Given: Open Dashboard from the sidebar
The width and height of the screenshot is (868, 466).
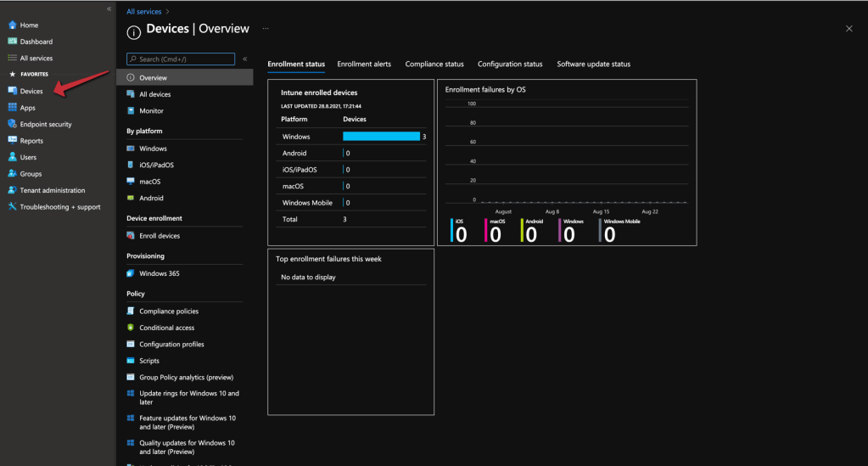Looking at the screenshot, I should (x=36, y=42).
